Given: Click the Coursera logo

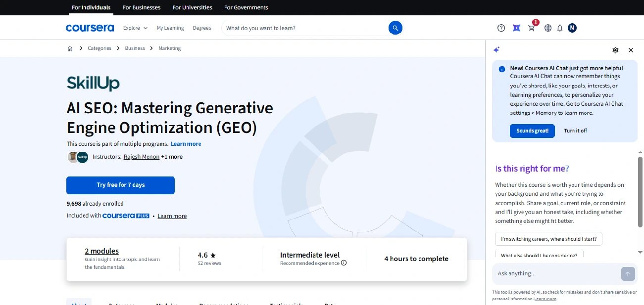Looking at the screenshot, I should tap(90, 28).
